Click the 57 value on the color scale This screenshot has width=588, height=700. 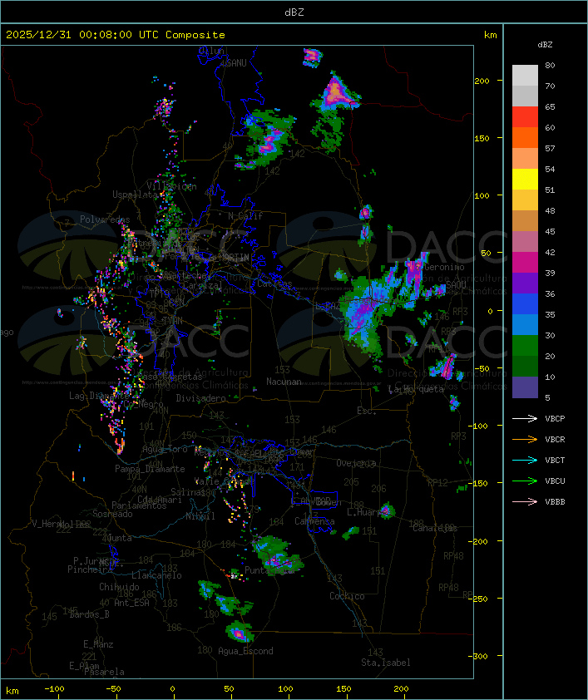(550, 148)
